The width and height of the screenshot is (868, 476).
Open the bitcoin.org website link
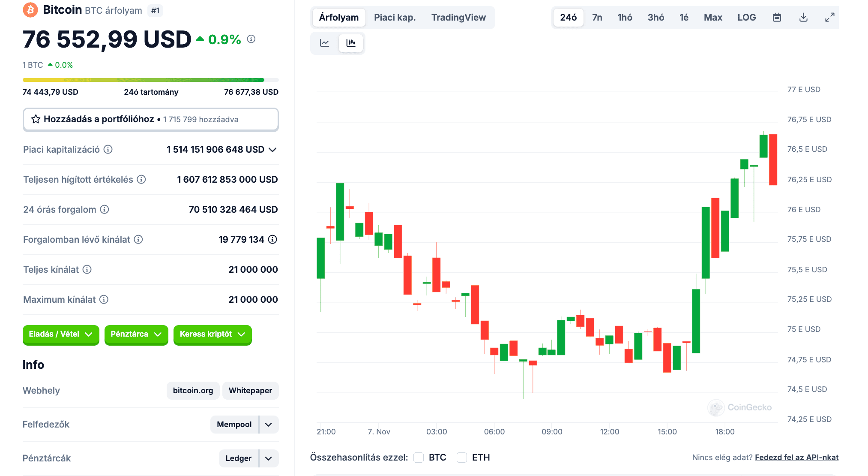coord(193,391)
